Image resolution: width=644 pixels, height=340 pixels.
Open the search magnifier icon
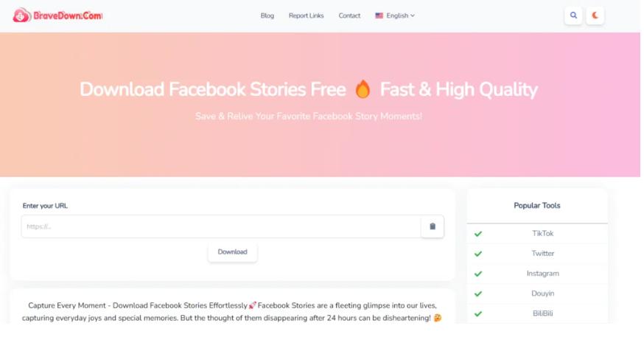pyautogui.click(x=573, y=15)
